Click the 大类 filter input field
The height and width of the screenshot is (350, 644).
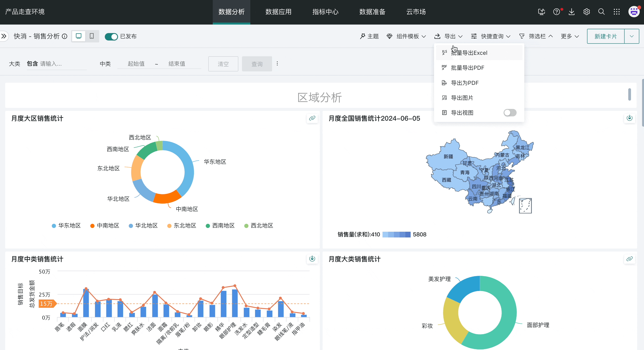tap(63, 64)
